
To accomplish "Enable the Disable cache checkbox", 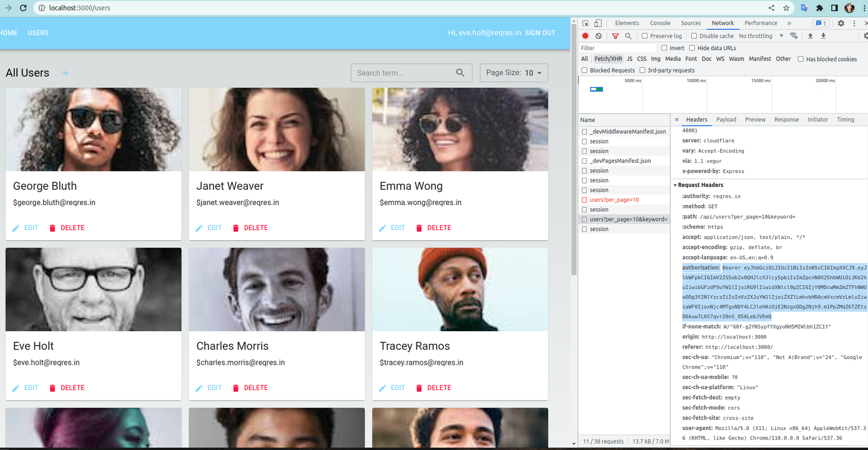I will [694, 36].
